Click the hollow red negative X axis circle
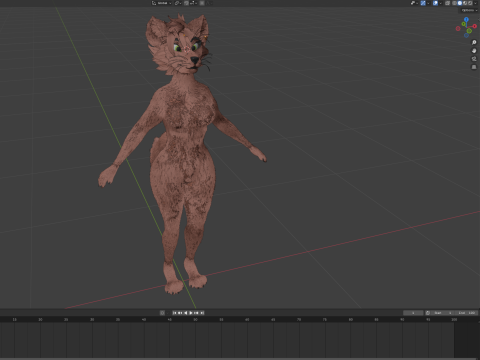480x360 pixels. (458, 28)
